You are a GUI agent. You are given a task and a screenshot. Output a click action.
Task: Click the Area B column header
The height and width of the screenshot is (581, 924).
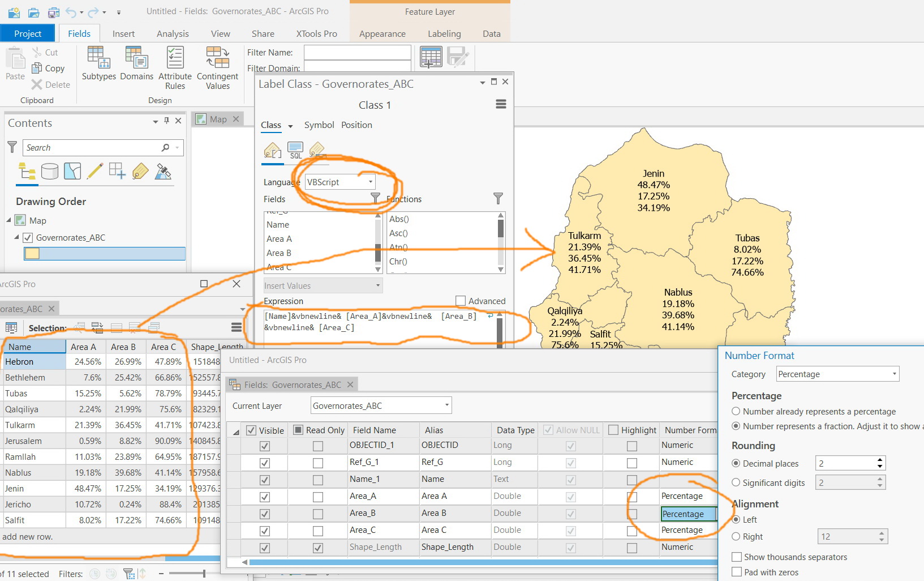[x=126, y=347]
